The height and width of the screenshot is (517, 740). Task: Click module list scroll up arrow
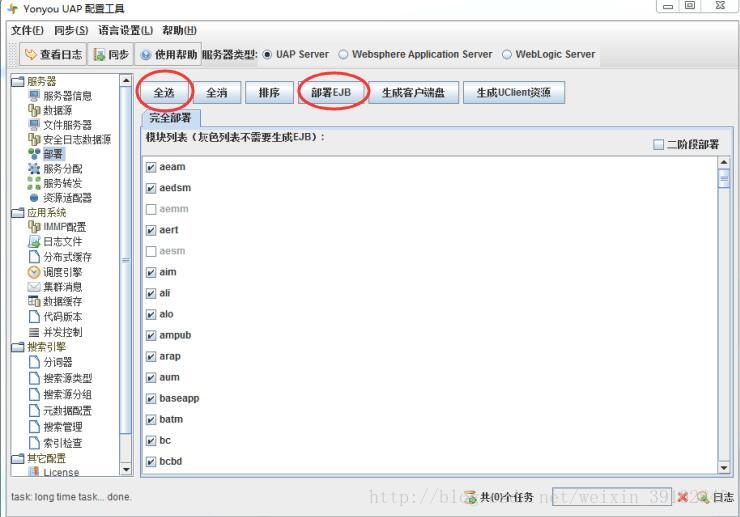tap(724, 162)
